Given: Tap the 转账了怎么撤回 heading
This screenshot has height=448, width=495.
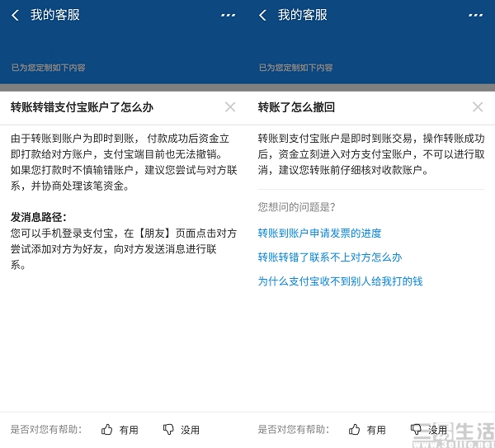Looking at the screenshot, I should click(x=296, y=107).
